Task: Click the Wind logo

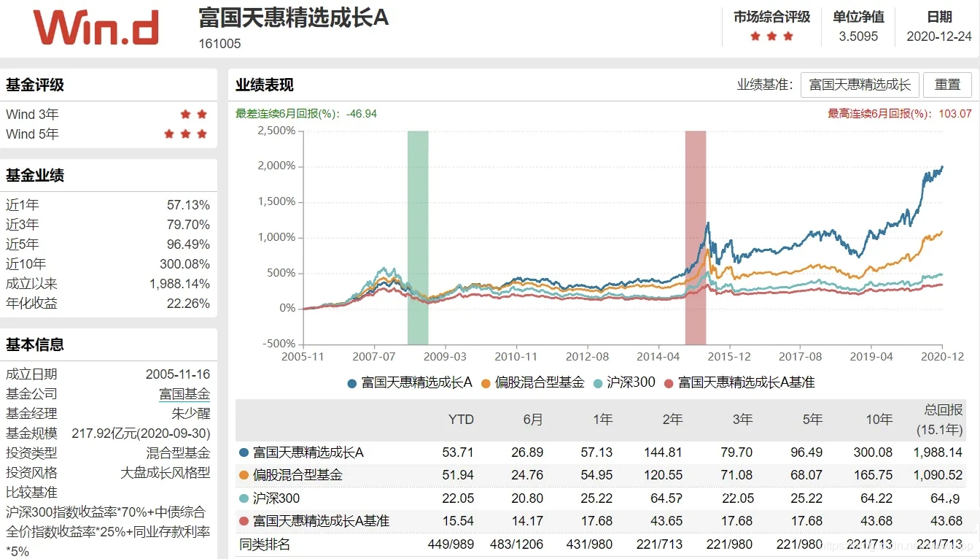Action: (x=96, y=28)
